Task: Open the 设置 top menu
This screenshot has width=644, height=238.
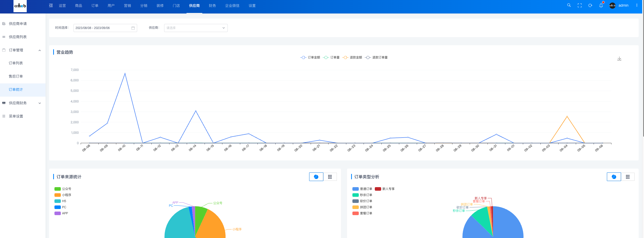Action: coord(252,6)
